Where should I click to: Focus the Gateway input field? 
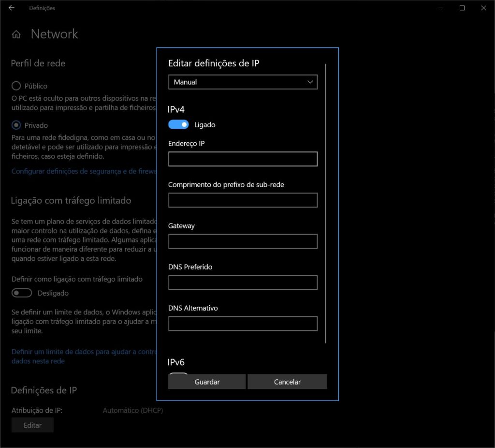[x=243, y=241]
